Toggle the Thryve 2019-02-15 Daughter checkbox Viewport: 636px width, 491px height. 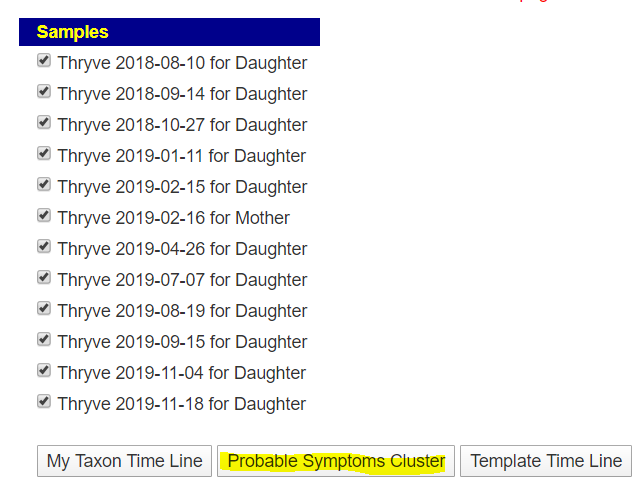pos(44,185)
